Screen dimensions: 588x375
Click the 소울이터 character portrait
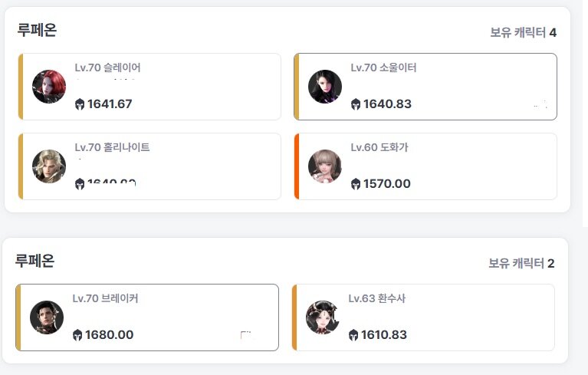tap(325, 87)
